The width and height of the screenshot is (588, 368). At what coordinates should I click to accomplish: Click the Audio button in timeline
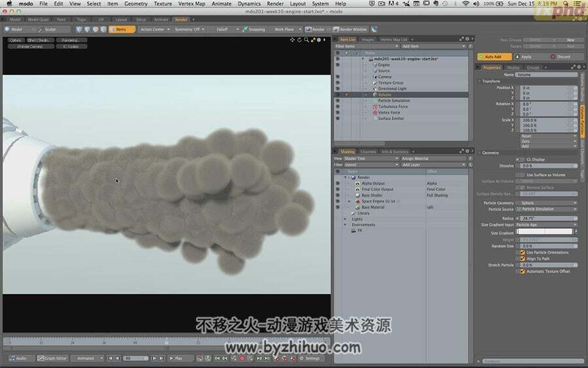[x=18, y=358]
